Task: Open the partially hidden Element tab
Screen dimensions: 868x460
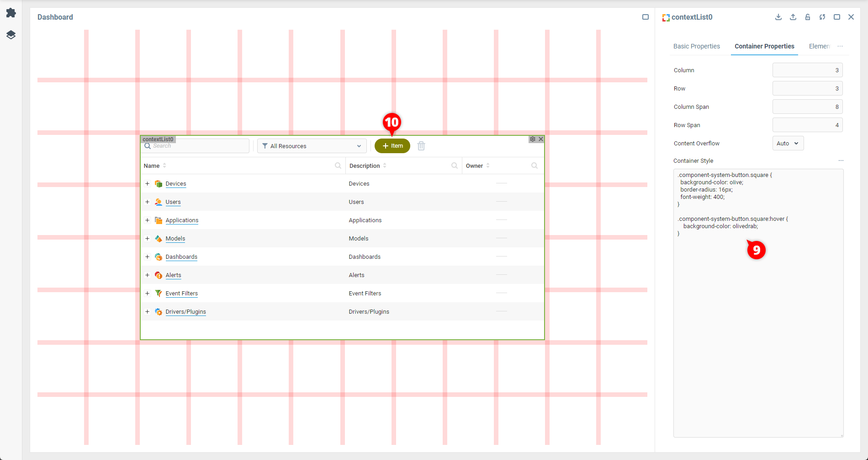Action: coord(819,46)
